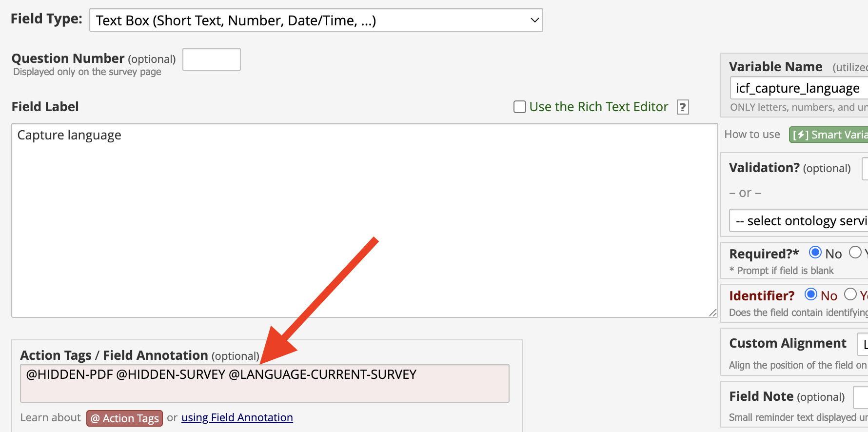Open the Validation dropdown
The width and height of the screenshot is (868, 432).
[x=865, y=169]
